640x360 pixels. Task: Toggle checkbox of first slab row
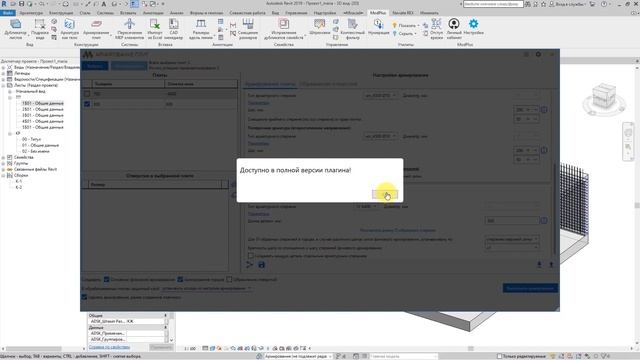(x=87, y=94)
